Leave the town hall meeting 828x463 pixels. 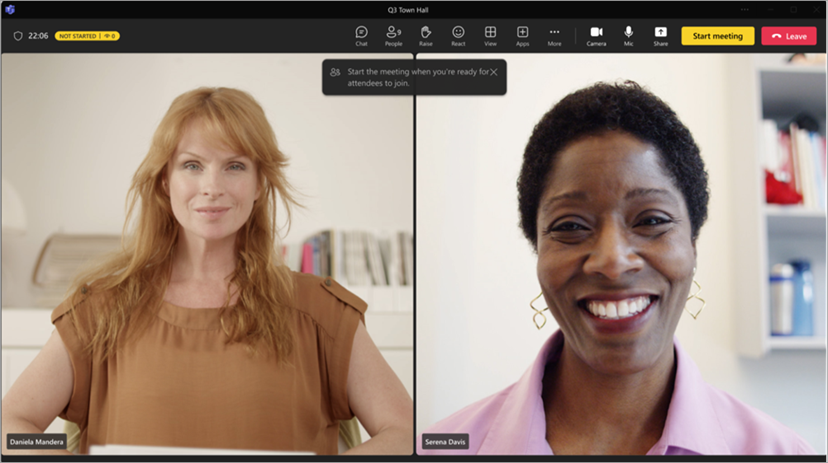pyautogui.click(x=788, y=36)
